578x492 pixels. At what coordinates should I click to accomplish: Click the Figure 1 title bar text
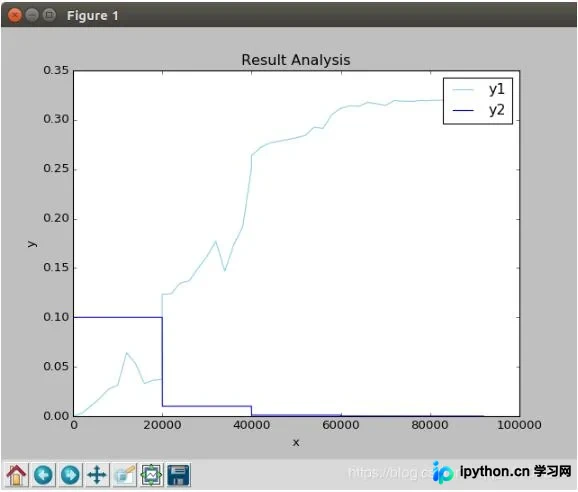click(93, 16)
